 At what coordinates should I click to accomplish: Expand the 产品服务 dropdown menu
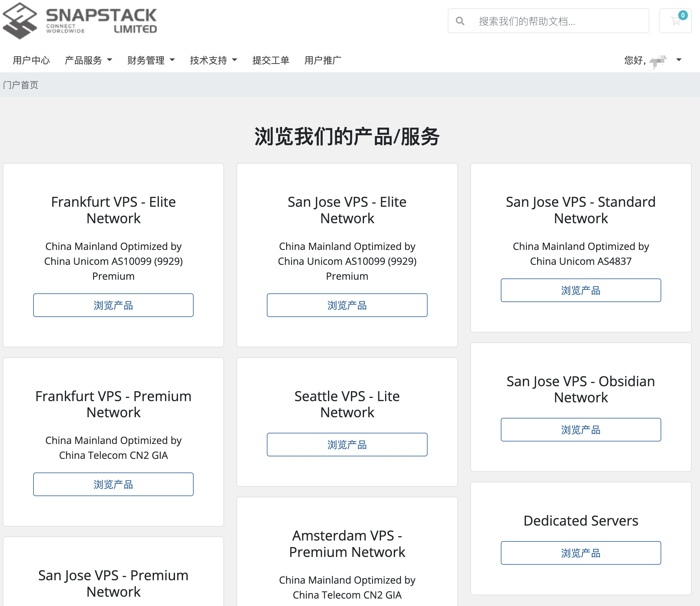[x=88, y=60]
